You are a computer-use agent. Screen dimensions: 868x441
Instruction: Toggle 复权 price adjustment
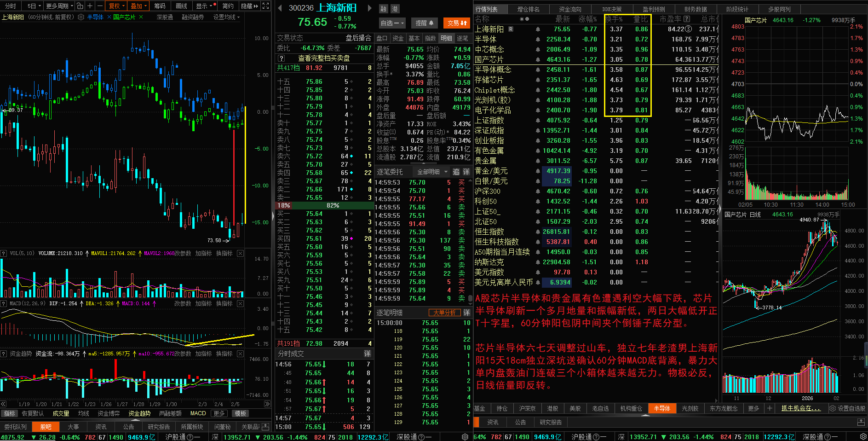[x=117, y=6]
